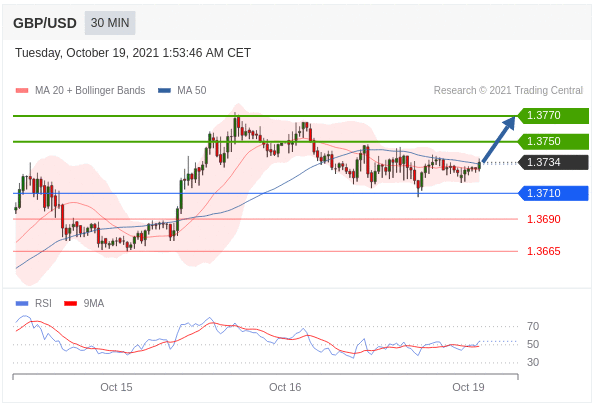The width and height of the screenshot is (597, 410).
Task: Click the pink MA 20 legend swatch
Action: (x=22, y=91)
